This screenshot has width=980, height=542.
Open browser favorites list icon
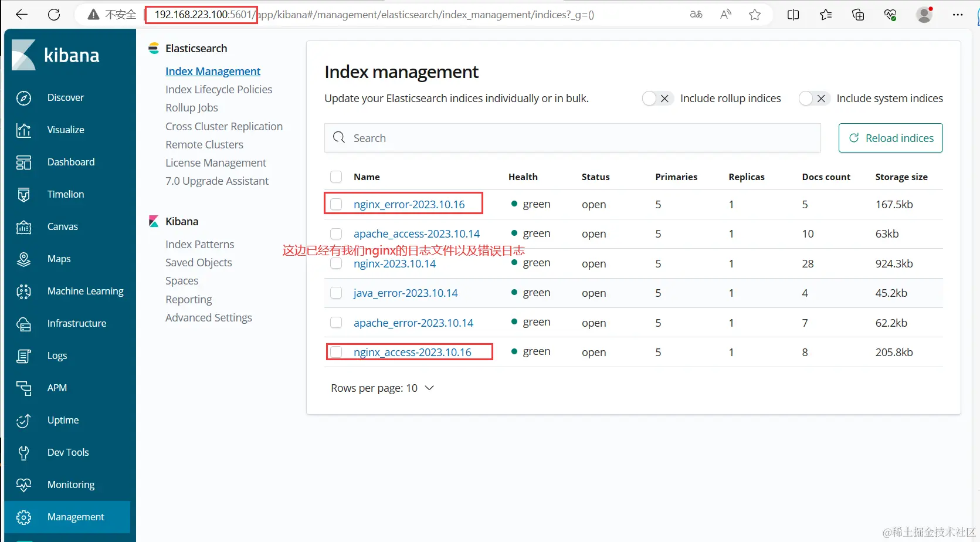coord(826,15)
